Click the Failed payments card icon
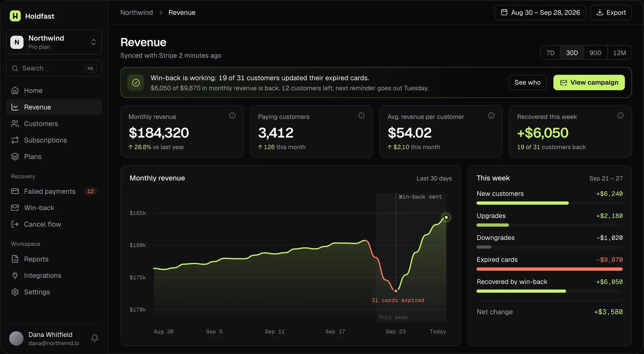This screenshot has height=354, width=644. (15, 191)
